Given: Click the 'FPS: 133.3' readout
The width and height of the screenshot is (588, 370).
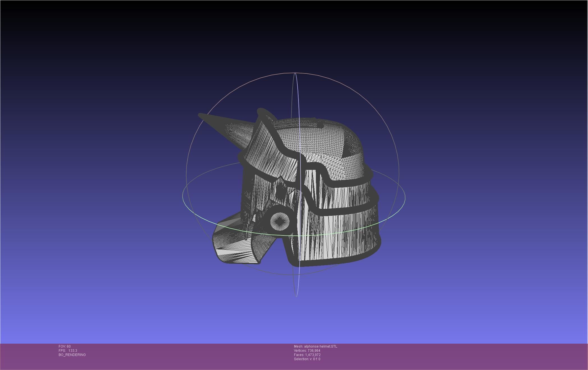Looking at the screenshot, I should [68, 351].
